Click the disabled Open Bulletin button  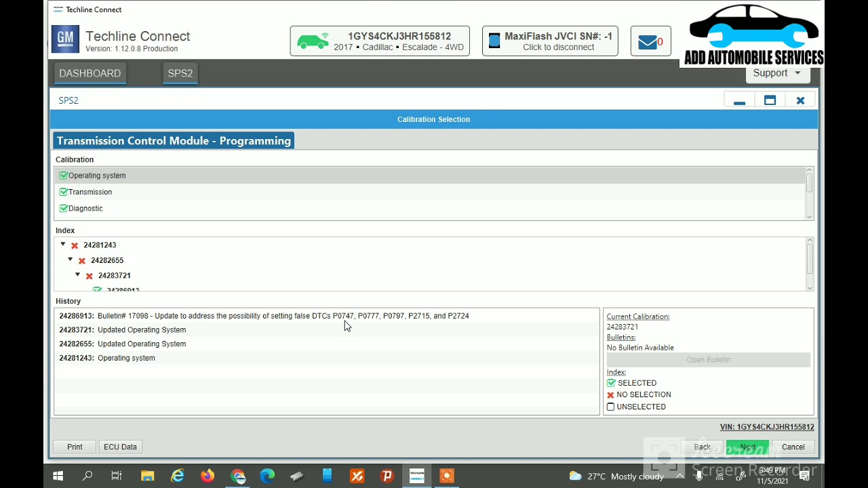709,360
